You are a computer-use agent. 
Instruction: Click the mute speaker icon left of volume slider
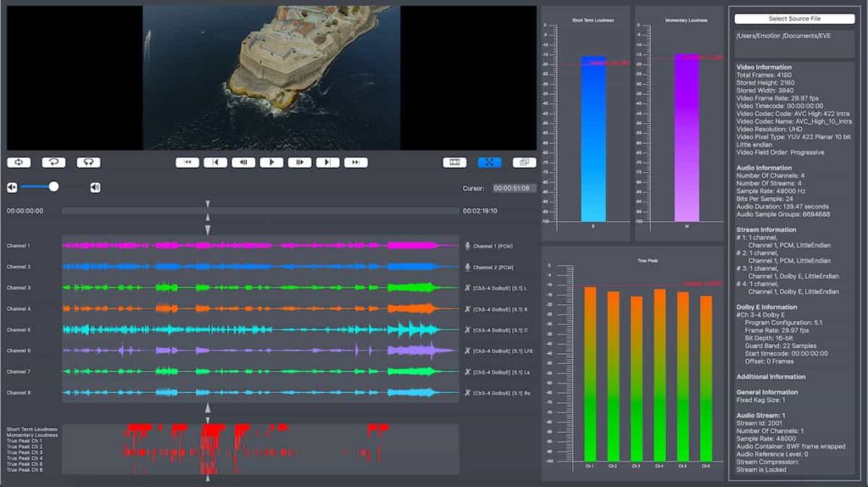coord(12,187)
